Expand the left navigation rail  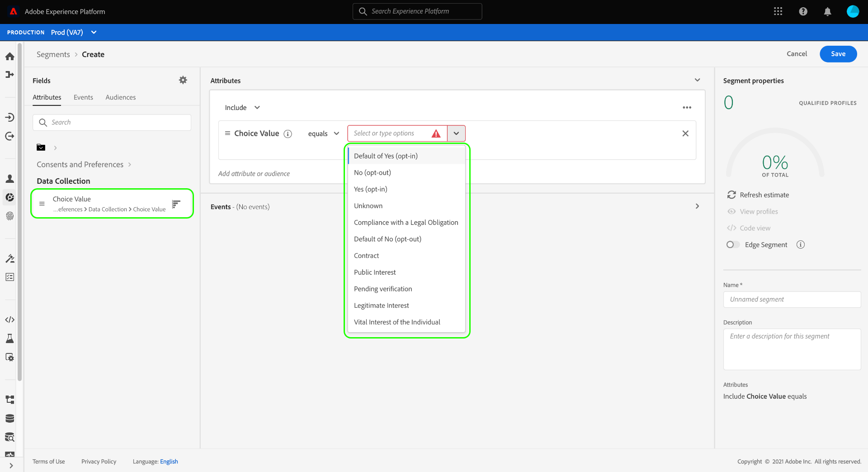pyautogui.click(x=11, y=465)
